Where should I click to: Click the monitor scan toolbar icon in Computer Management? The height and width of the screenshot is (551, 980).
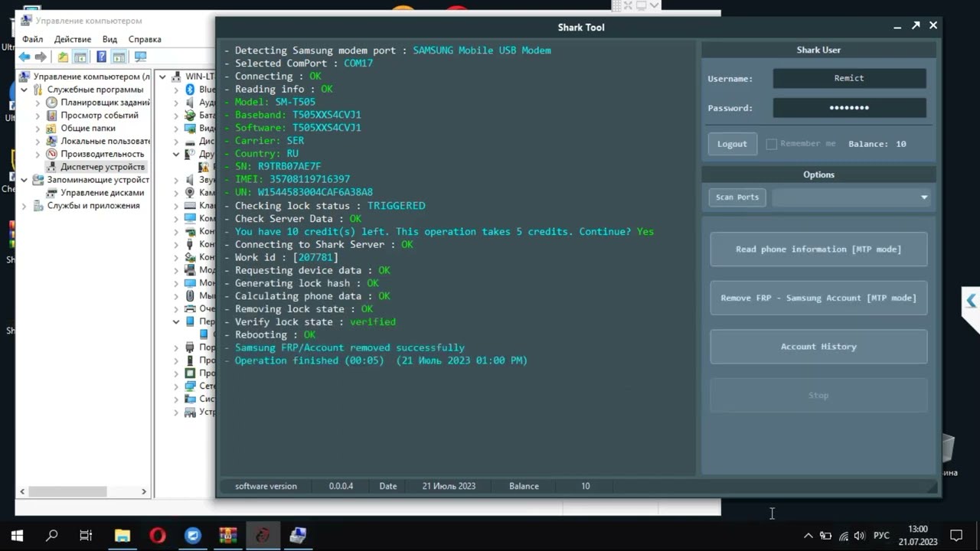[140, 57]
